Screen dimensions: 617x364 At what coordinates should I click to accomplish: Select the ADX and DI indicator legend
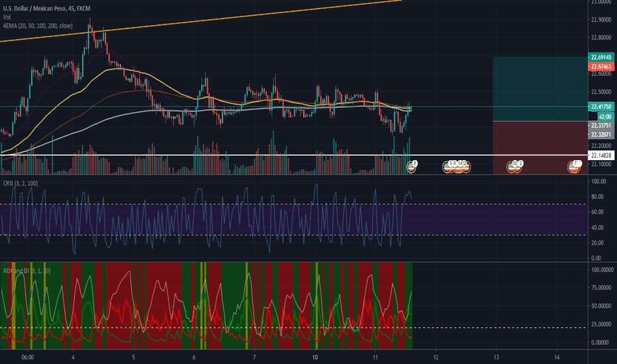26,271
